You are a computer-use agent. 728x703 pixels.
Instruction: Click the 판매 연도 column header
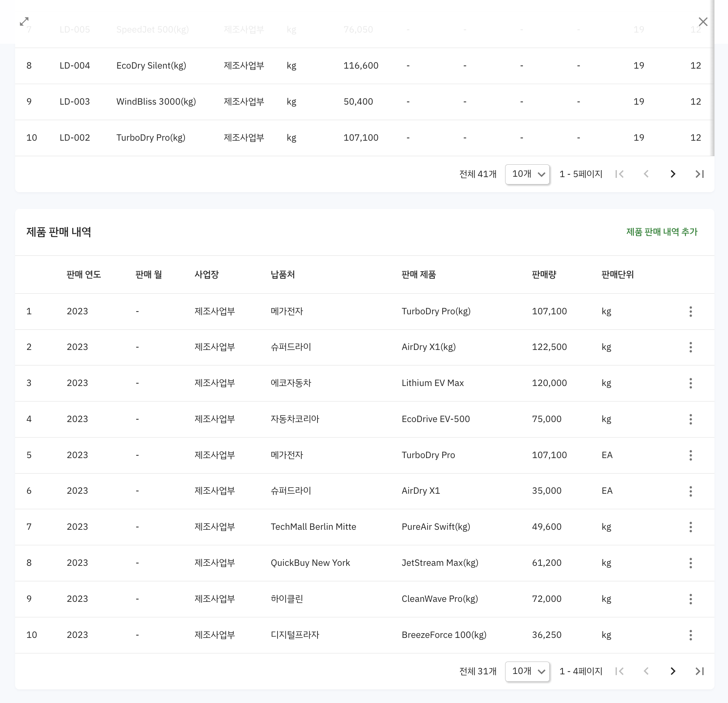(84, 274)
